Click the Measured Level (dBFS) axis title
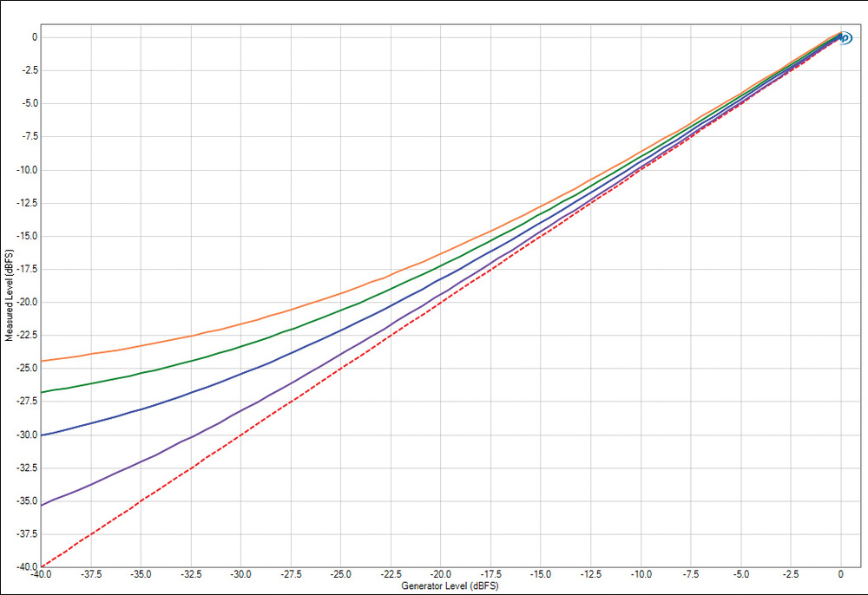The width and height of the screenshot is (868, 595). [x=9, y=295]
